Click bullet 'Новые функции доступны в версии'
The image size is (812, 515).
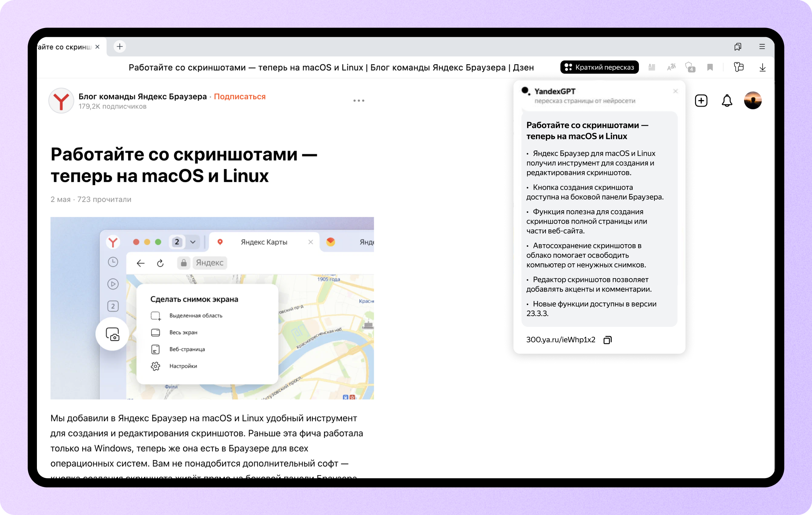(x=591, y=308)
